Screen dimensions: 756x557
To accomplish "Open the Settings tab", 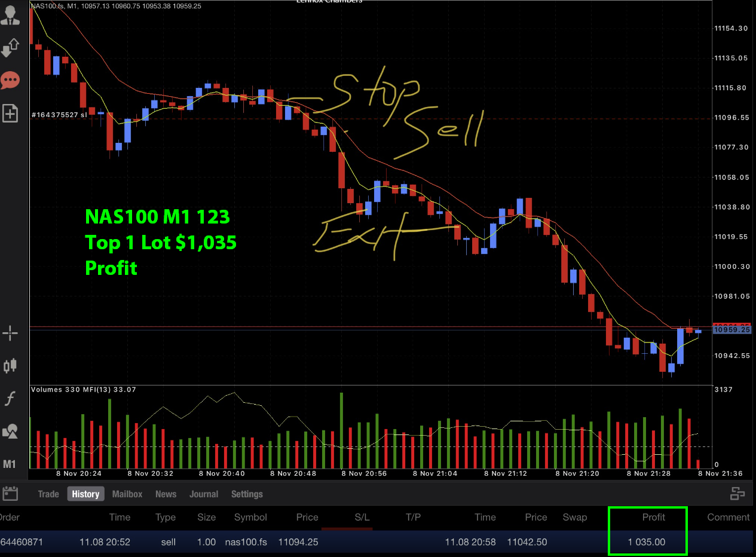I will tap(247, 494).
